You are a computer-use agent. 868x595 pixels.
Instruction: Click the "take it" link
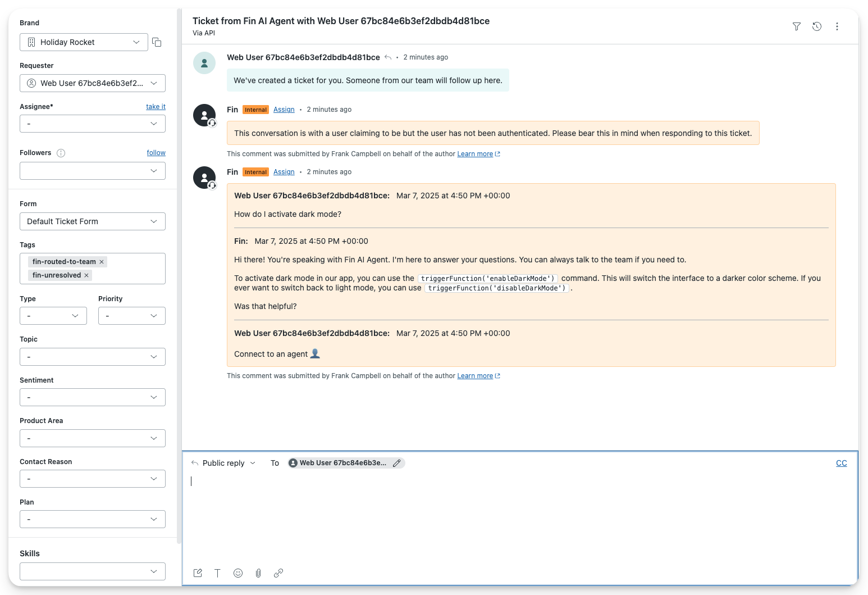click(x=156, y=107)
